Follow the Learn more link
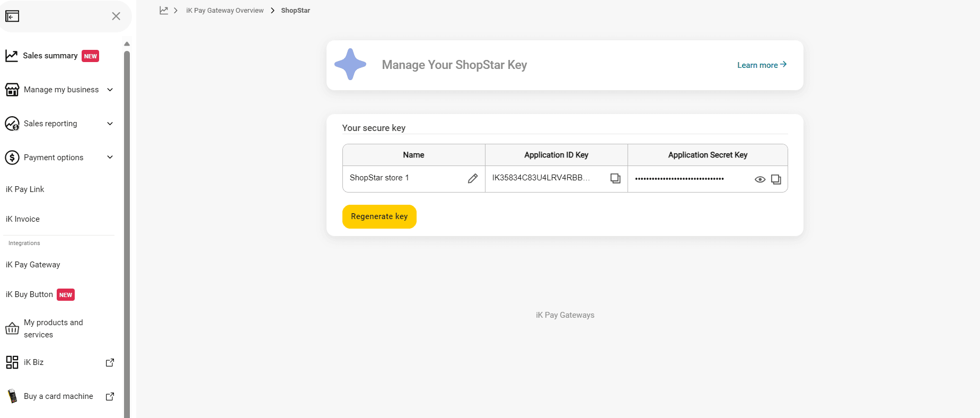980x418 pixels. (x=761, y=65)
